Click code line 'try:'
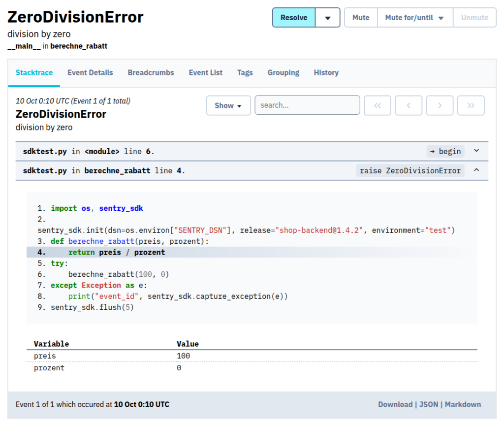Image resolution: width=504 pixels, height=424 pixels. (53, 263)
